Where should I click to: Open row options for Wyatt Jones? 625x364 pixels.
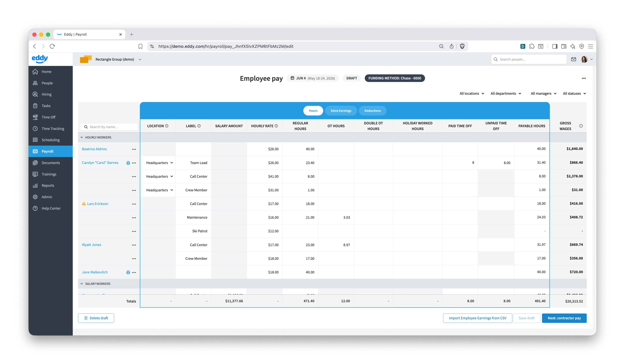(x=134, y=245)
